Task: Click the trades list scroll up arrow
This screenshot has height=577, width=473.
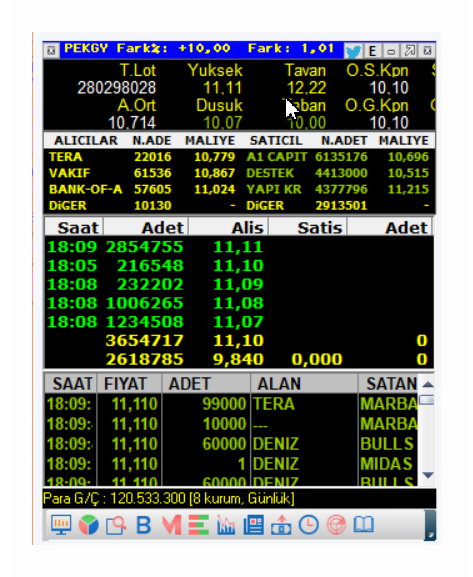Action: (x=427, y=385)
